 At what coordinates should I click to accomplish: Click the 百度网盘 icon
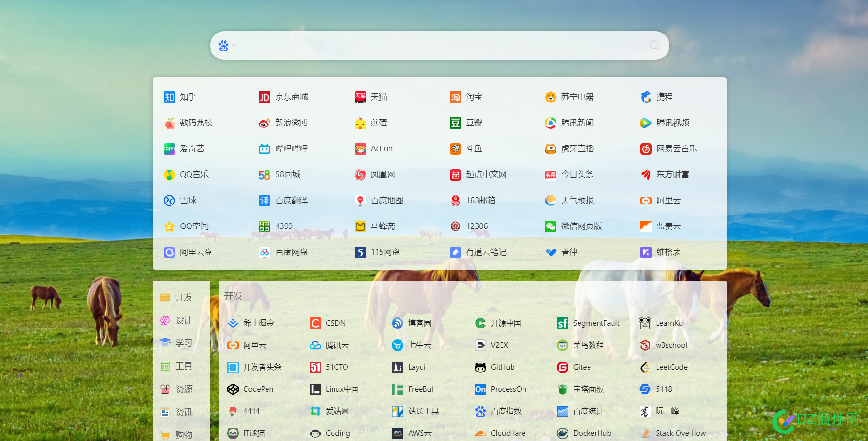click(x=265, y=252)
